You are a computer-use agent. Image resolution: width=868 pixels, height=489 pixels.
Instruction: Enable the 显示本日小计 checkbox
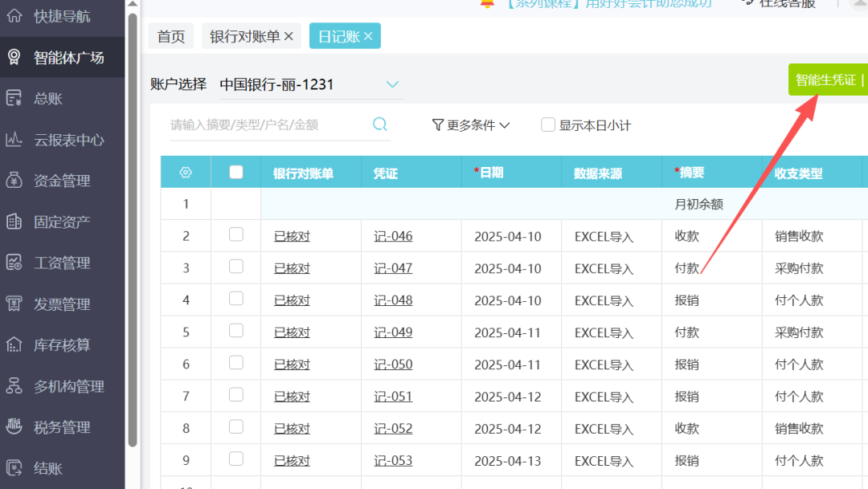[547, 124]
